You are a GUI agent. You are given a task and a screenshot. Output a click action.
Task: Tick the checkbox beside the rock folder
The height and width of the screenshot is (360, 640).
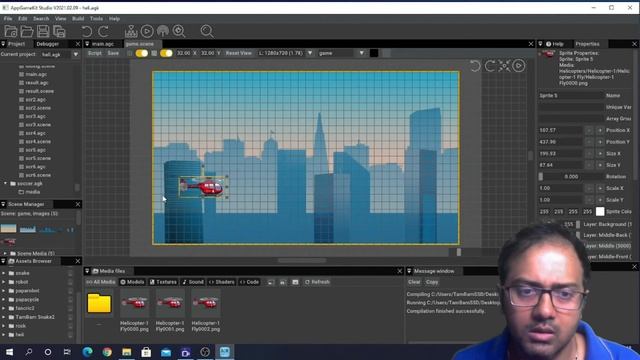pos(70,326)
